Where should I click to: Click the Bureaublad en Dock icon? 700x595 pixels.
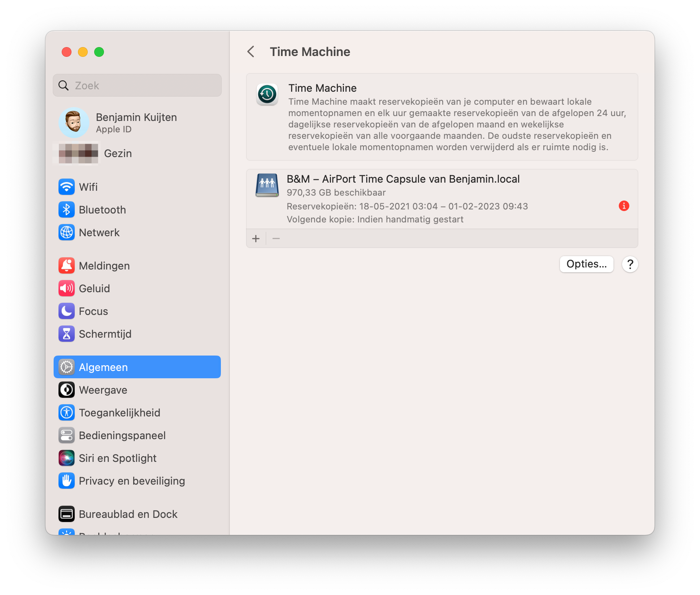[67, 514]
